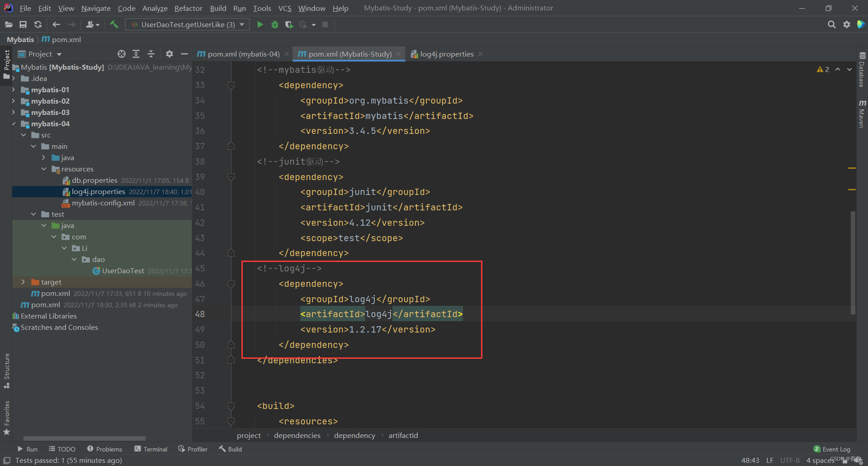Open the Event Log

point(832,449)
